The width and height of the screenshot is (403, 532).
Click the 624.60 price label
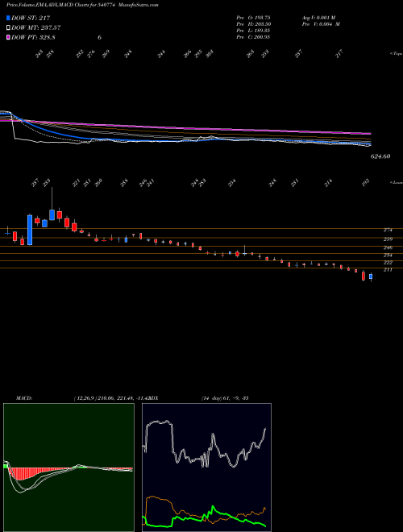[380, 156]
